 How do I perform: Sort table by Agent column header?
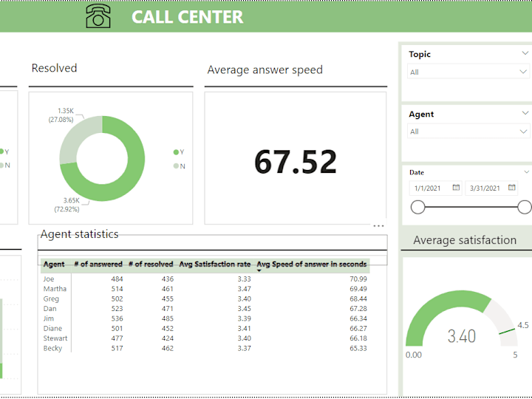[x=54, y=265]
